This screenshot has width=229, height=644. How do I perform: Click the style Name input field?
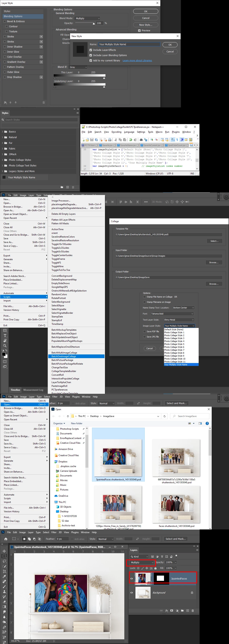129,44
